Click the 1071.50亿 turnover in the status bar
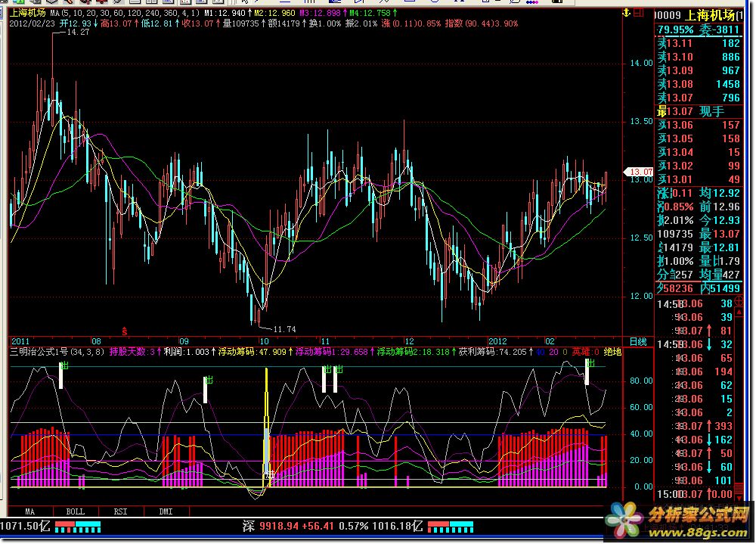Screen dimensions: 756x544 click(25, 526)
